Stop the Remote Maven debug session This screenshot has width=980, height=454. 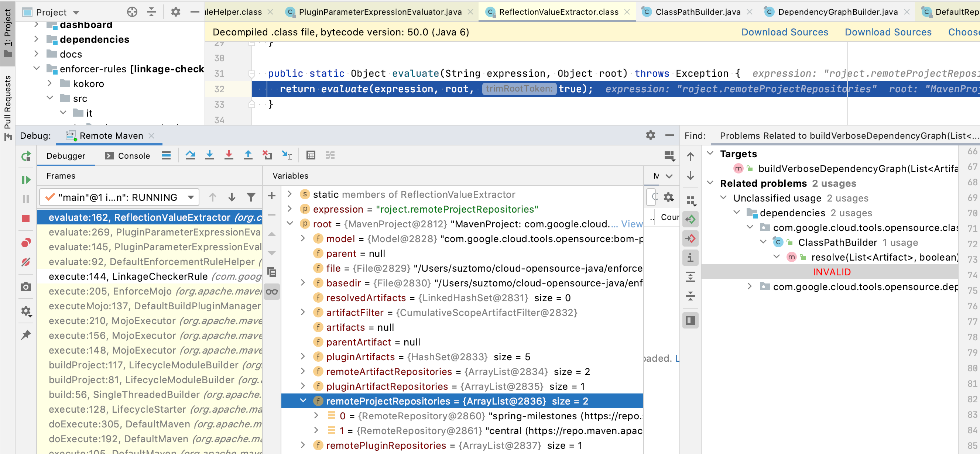tap(26, 218)
